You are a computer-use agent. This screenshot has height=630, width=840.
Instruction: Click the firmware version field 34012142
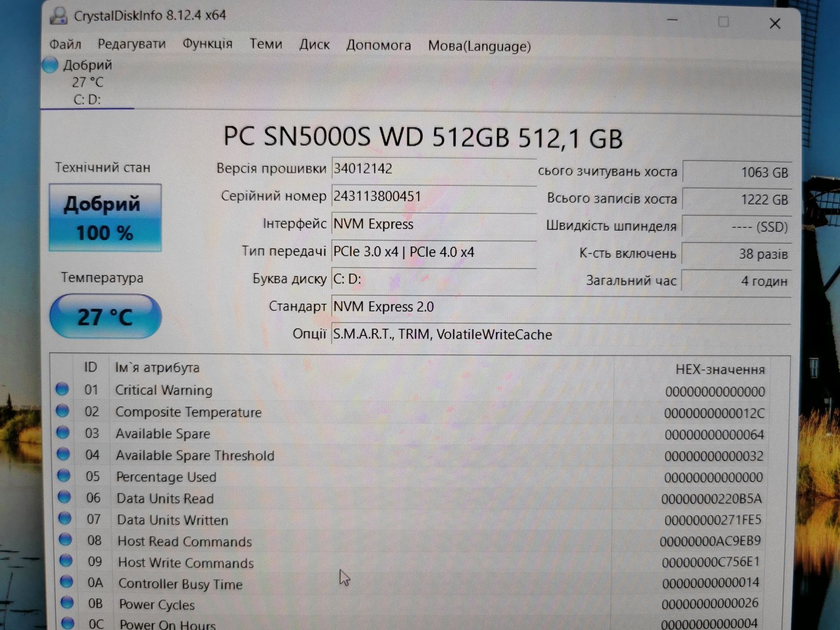coord(434,169)
